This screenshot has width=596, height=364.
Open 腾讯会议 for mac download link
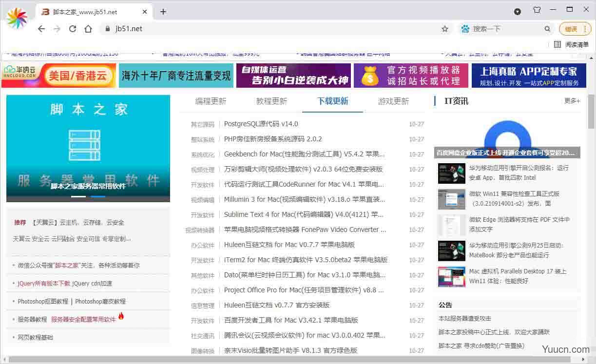pyautogui.click(x=305, y=335)
